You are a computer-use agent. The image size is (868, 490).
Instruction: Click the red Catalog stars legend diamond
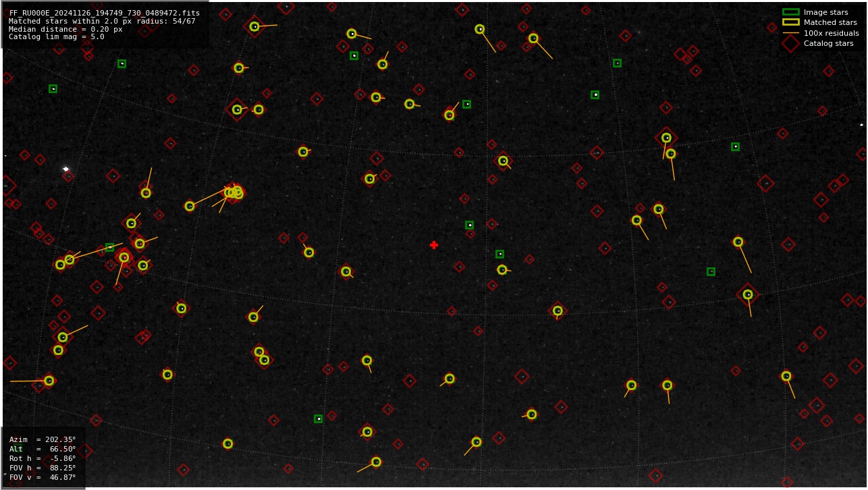(790, 43)
